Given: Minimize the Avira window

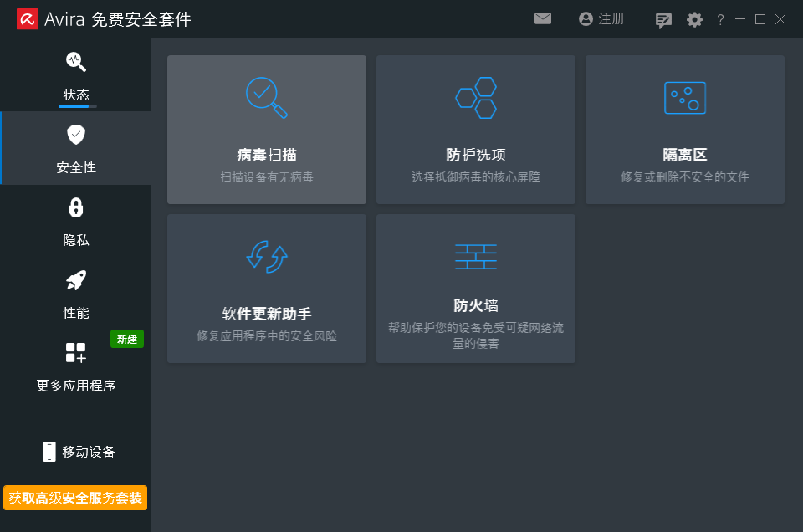Looking at the screenshot, I should (740, 19).
